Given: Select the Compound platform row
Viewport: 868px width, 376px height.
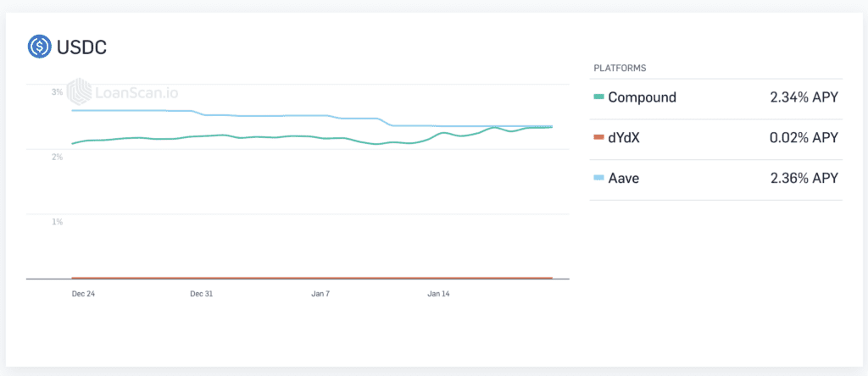Looking at the screenshot, I should click(x=715, y=98).
